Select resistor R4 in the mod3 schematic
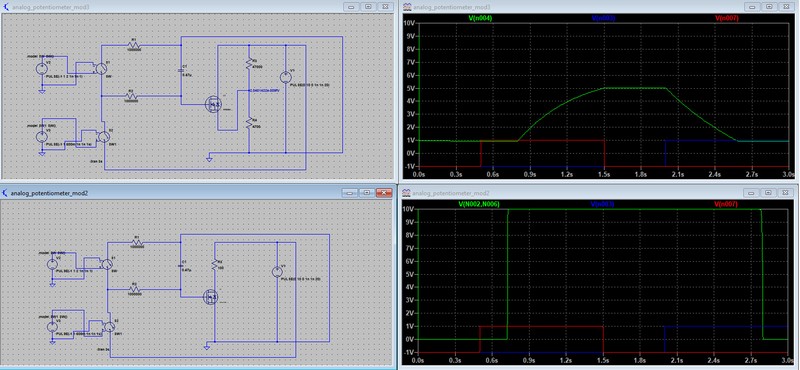The height and width of the screenshot is (370, 800). click(249, 124)
